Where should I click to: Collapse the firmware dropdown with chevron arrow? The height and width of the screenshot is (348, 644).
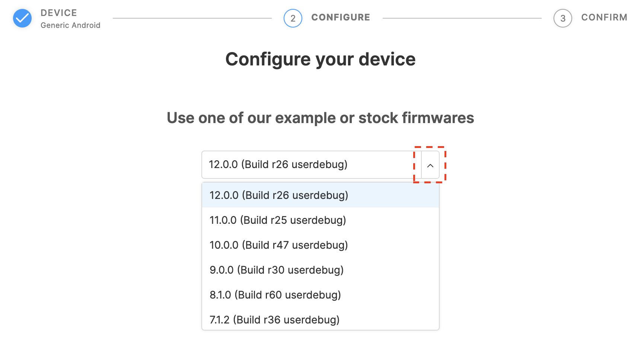(x=430, y=165)
